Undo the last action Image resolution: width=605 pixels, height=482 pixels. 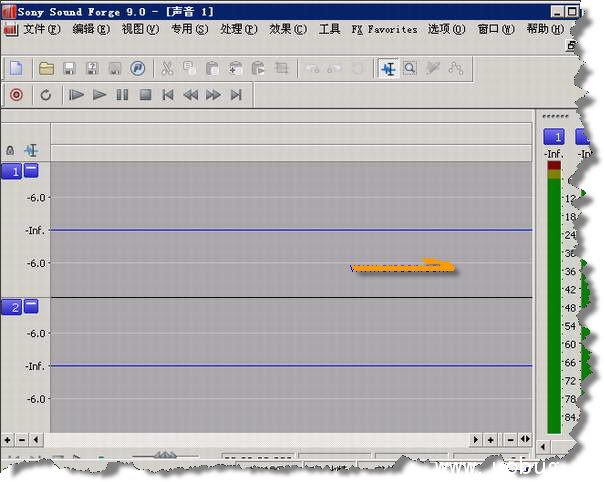313,69
